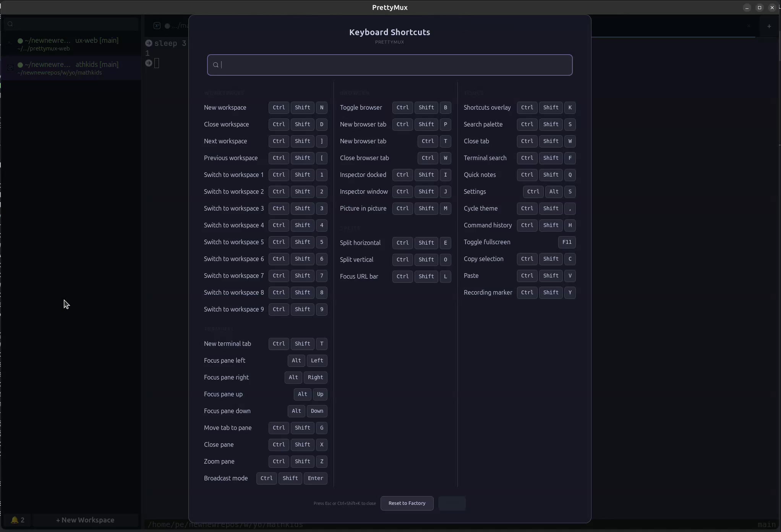Click the Ctrl keycap beside New workspace
The image size is (781, 532).
[x=279, y=107]
